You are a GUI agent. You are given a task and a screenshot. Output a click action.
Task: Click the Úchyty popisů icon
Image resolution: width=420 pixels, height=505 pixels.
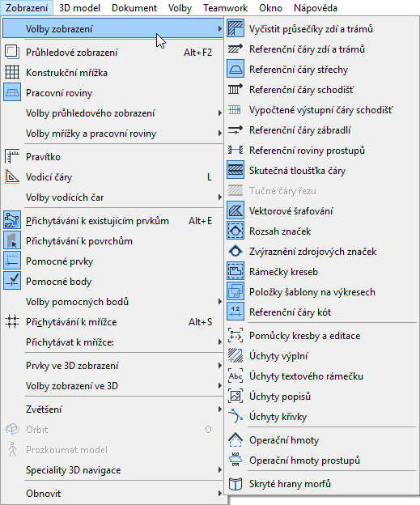tap(235, 396)
